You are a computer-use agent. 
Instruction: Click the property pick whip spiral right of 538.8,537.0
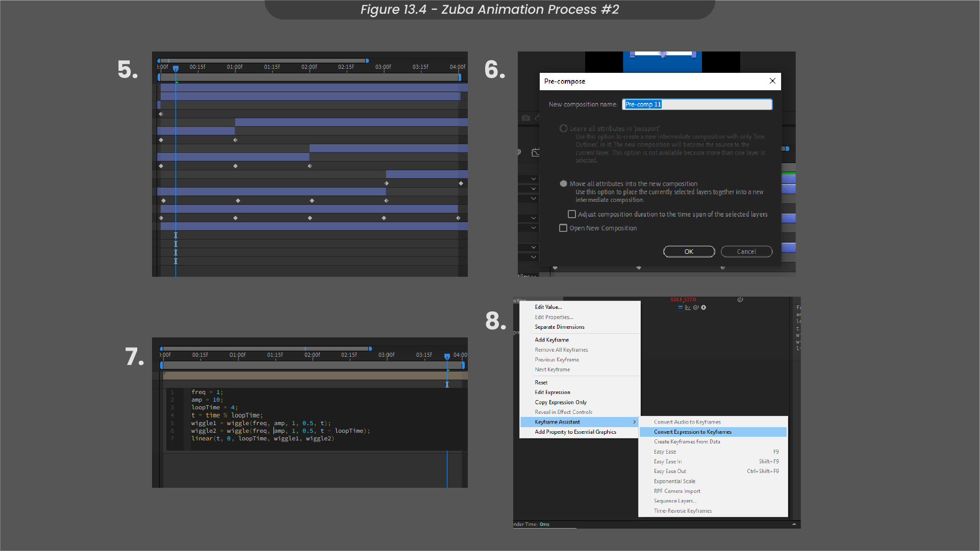click(x=740, y=300)
